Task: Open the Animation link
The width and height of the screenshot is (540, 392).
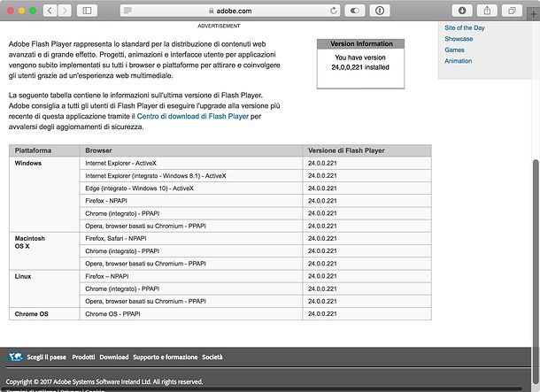Action: (458, 61)
